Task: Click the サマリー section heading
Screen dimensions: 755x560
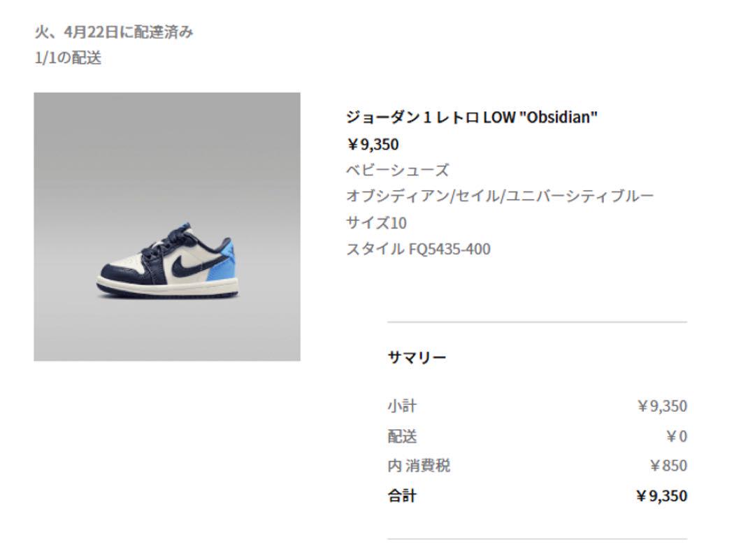Action: [x=417, y=357]
